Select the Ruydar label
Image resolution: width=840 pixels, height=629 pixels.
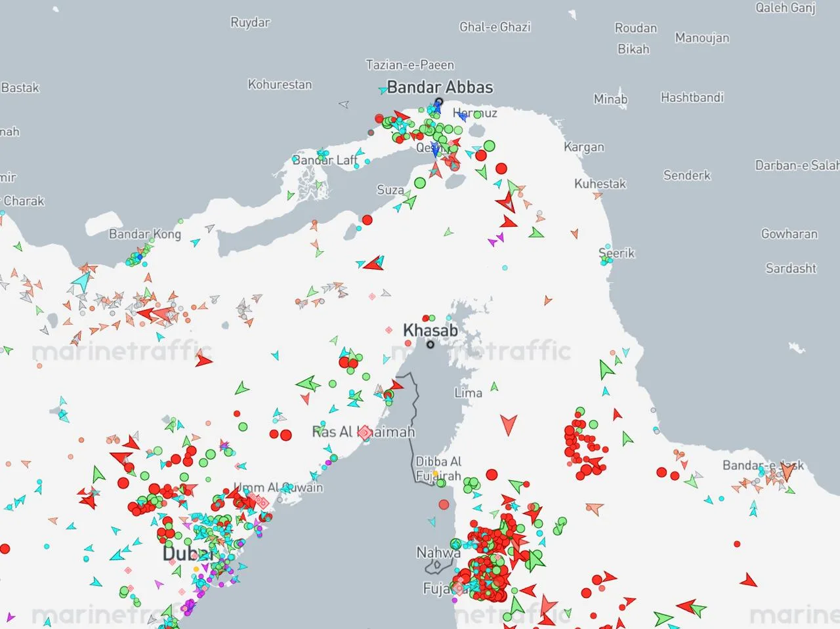pyautogui.click(x=250, y=22)
